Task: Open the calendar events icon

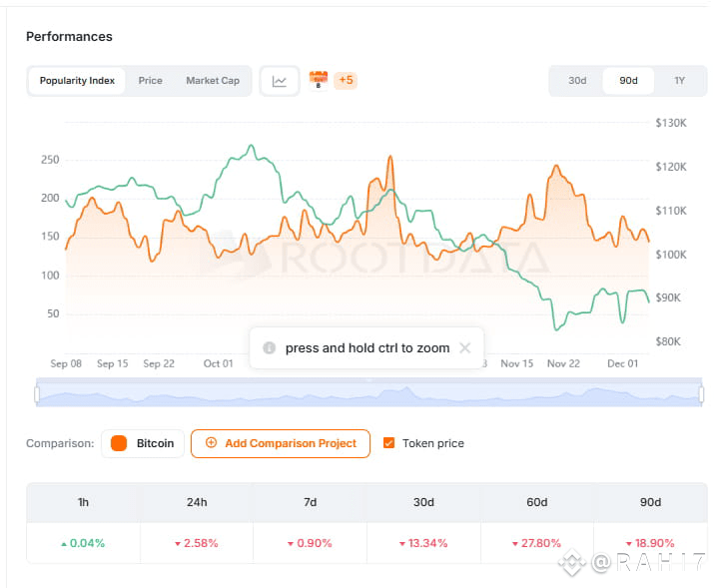Action: tap(319, 80)
